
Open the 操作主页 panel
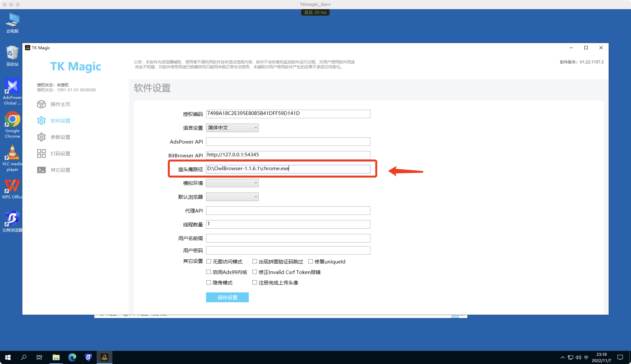pyautogui.click(x=60, y=104)
